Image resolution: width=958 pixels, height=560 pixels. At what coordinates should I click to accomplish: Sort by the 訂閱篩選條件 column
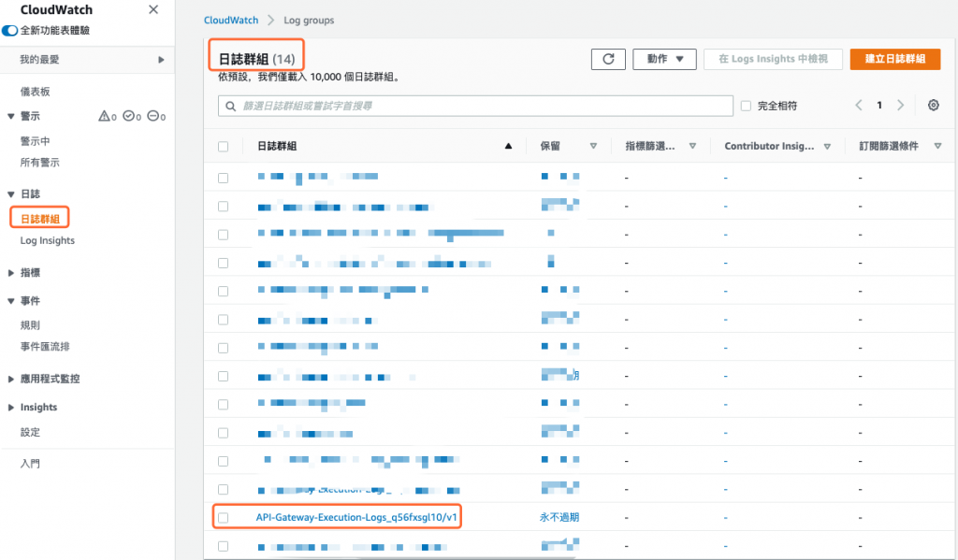point(937,146)
